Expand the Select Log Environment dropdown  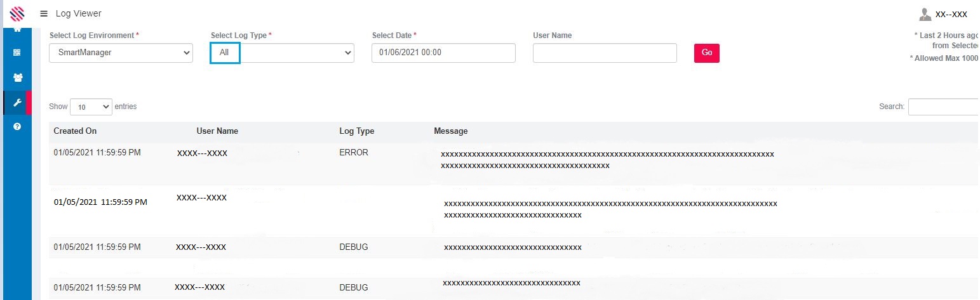[x=121, y=53]
